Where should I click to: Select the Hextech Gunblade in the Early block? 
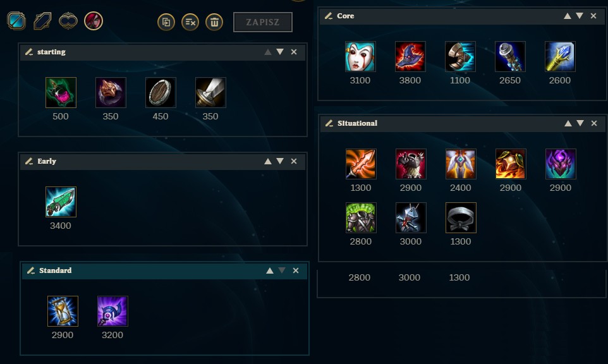click(61, 202)
